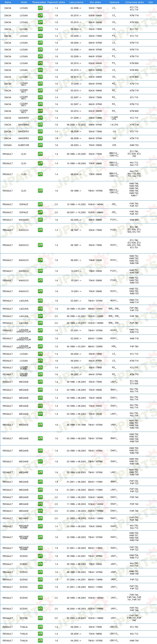
Task: Click the Lata produkcji column header
Action: point(76,2)
